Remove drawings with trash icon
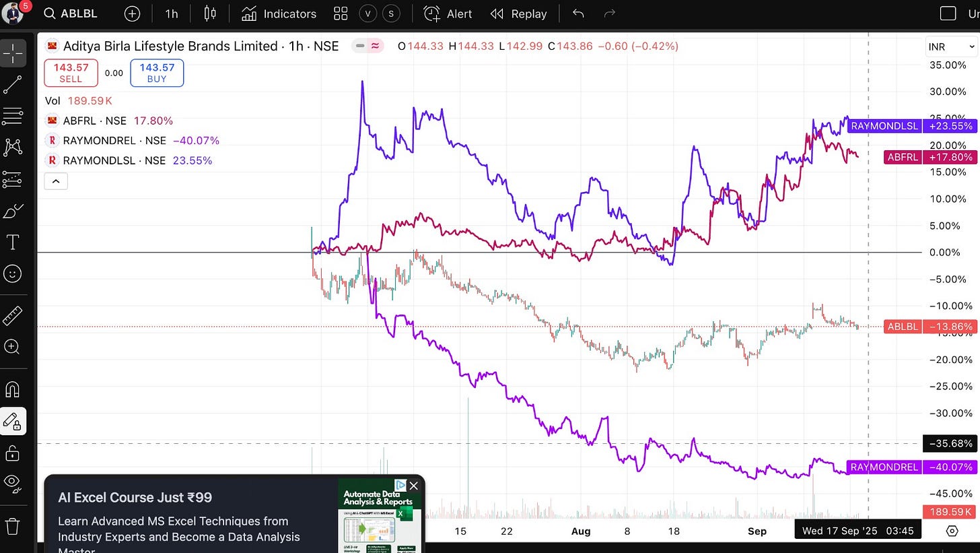The height and width of the screenshot is (553, 980). click(x=13, y=526)
